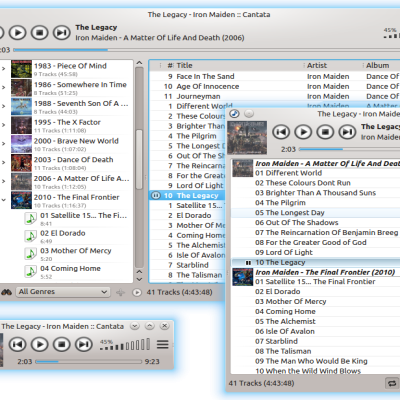This screenshot has height=400, width=400.
Task: Seek in mini player progress bar
Action: 89,362
